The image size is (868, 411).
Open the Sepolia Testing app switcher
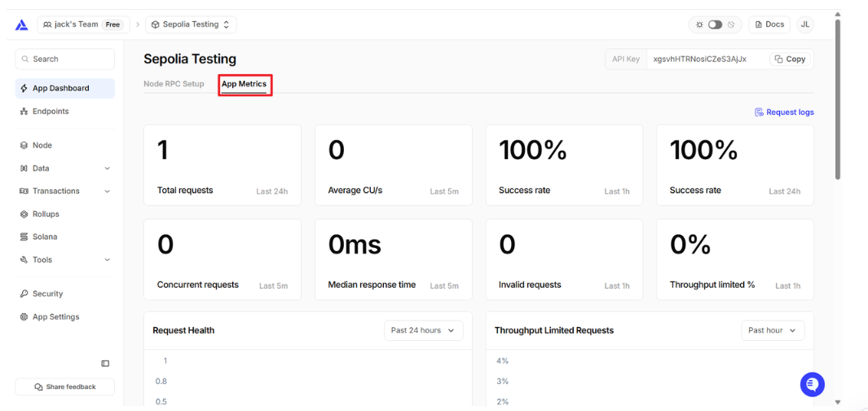tap(191, 24)
